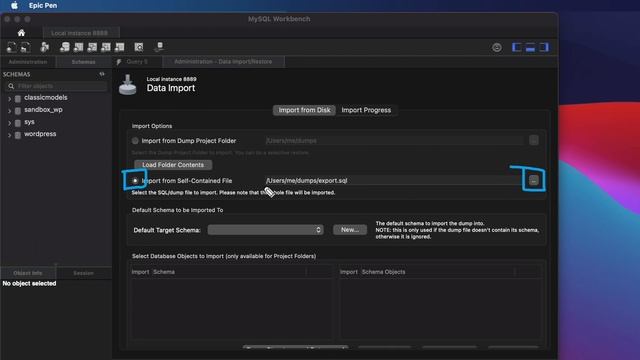The height and width of the screenshot is (360, 640).
Task: Select the wordpress schema name
Action: 40,134
